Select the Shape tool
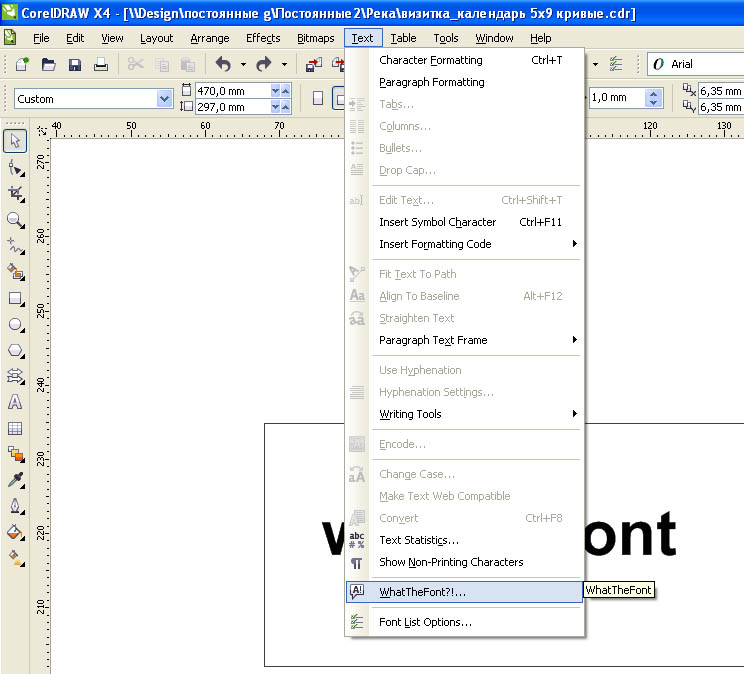The image size is (744, 674). click(15, 168)
